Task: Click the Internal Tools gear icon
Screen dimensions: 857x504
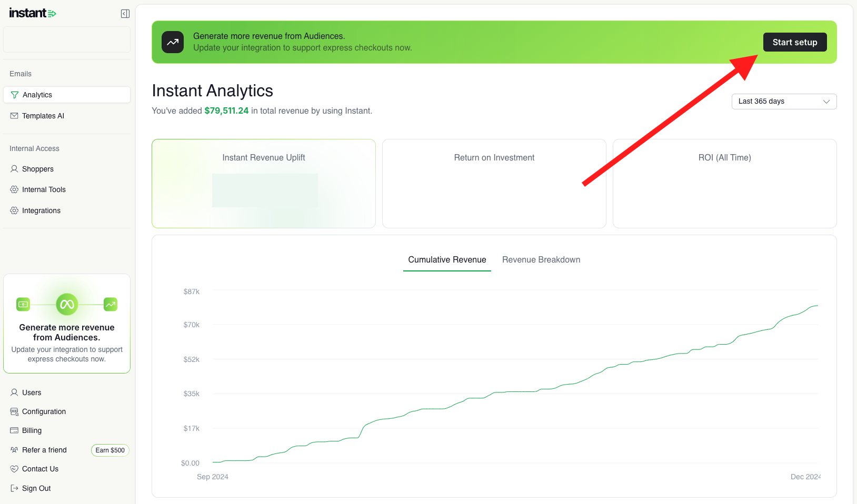Action: point(14,189)
